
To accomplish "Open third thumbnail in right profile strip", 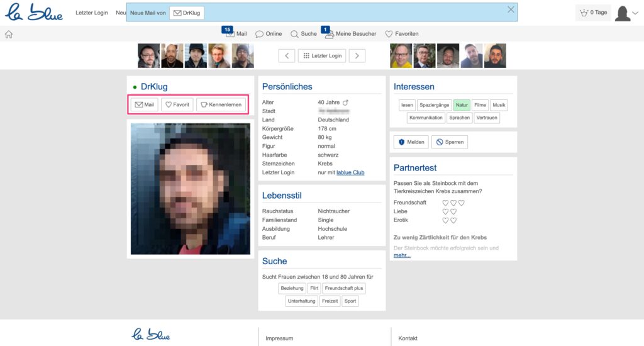I will coord(448,56).
